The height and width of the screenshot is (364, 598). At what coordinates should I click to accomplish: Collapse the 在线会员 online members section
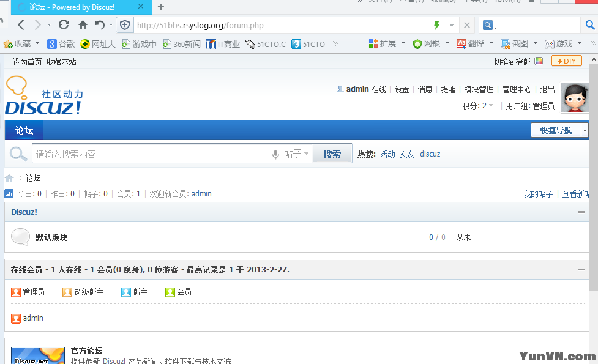point(581,269)
